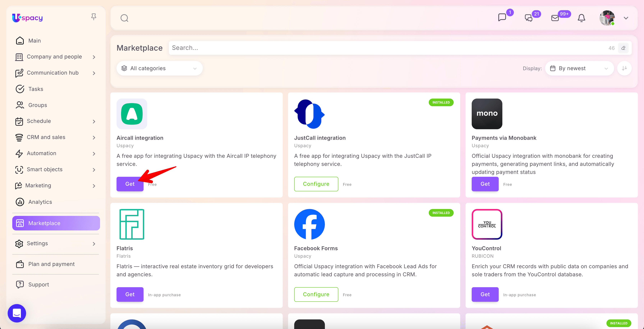This screenshot has width=644, height=329.
Task: Pin the sidebar with the pin icon
Action: [94, 17]
